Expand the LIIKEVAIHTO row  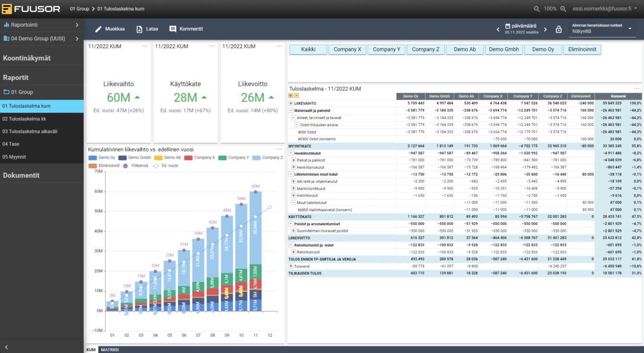pyautogui.click(x=291, y=103)
